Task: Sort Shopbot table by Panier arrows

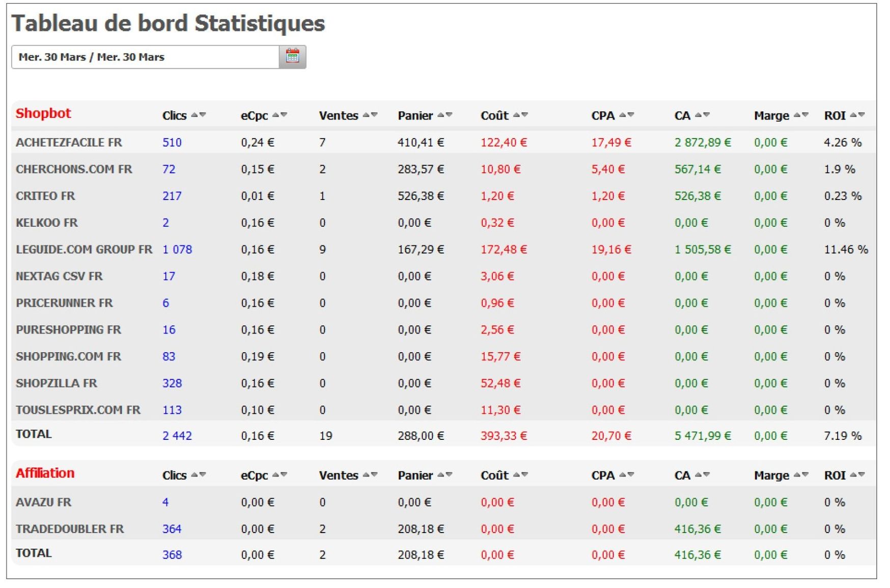Action: click(444, 116)
